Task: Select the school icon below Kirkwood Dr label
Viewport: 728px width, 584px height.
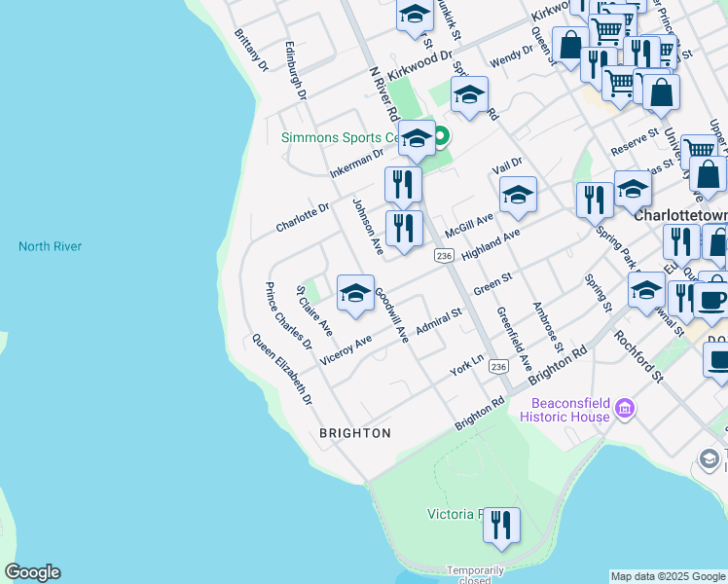Action: pyautogui.click(x=469, y=96)
